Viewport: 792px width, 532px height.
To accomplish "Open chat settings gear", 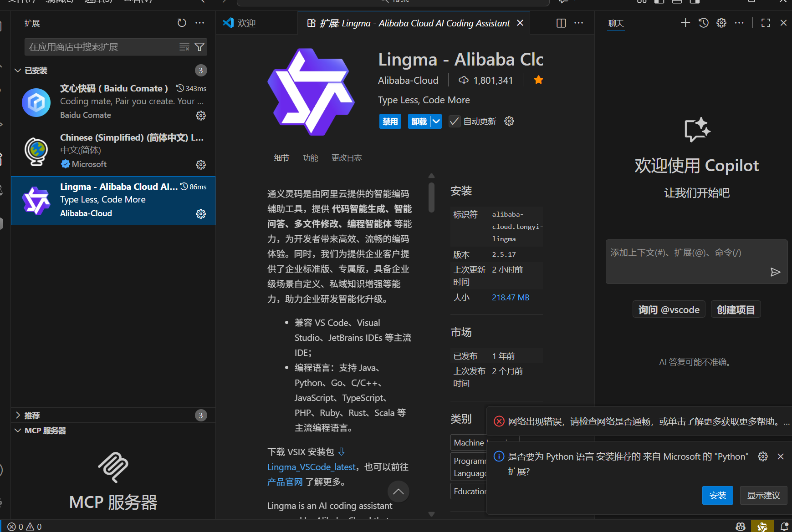I will point(721,23).
